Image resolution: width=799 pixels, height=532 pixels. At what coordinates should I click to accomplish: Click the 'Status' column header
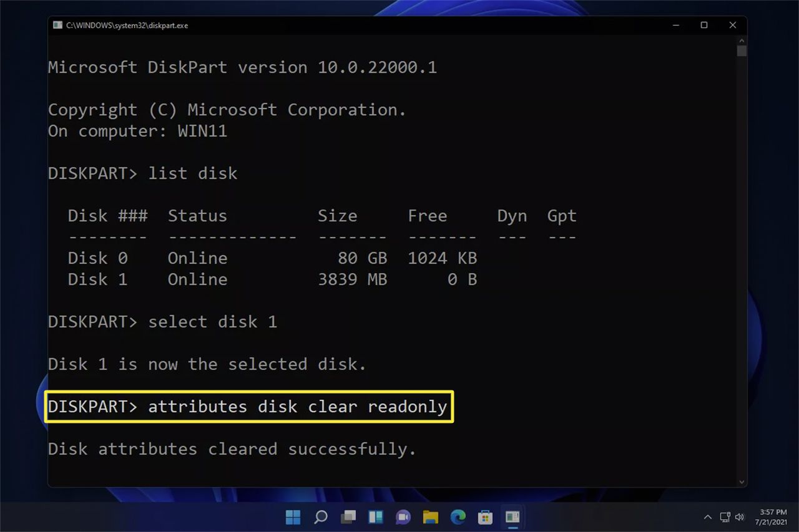click(197, 216)
